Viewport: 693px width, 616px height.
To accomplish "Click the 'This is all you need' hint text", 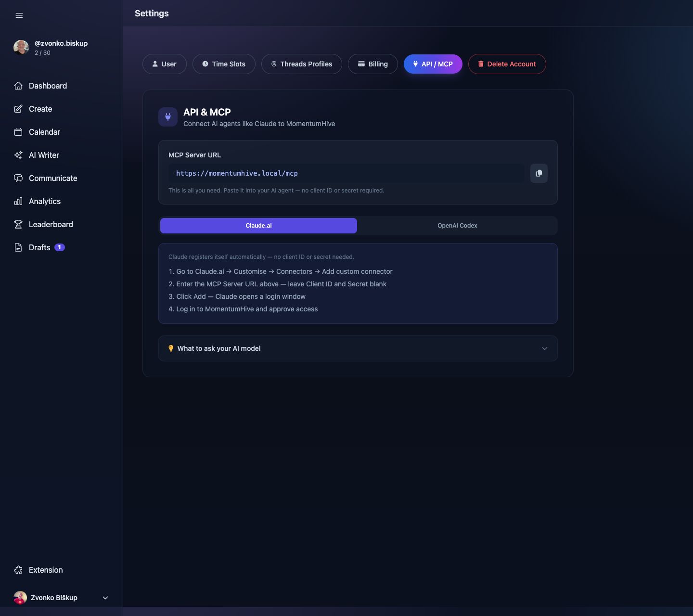I will coord(276,191).
